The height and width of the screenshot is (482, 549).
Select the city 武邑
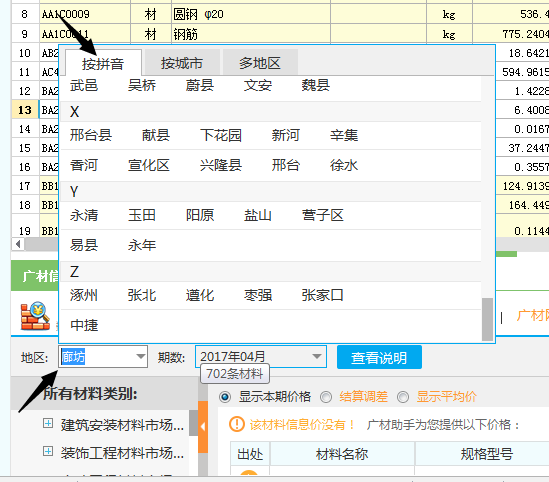point(84,85)
